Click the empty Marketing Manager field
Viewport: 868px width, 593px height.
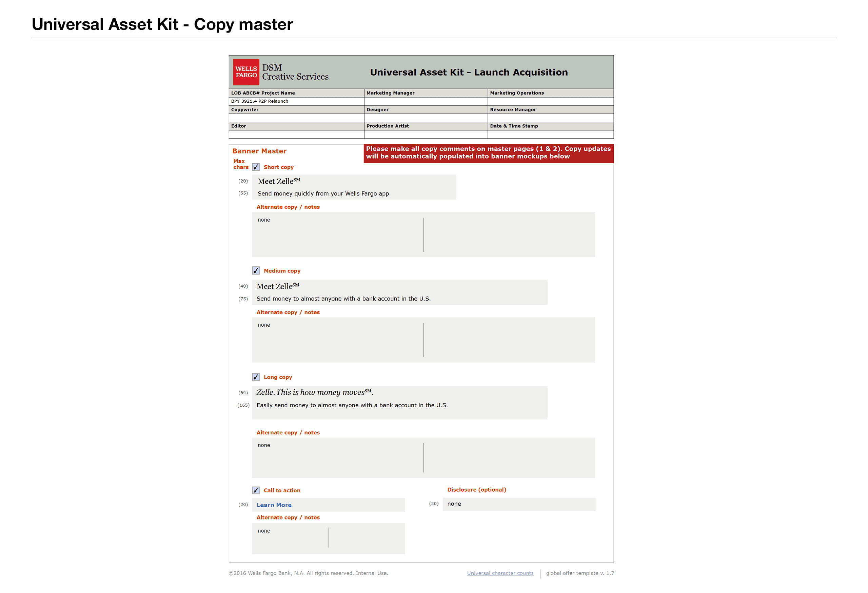pos(426,102)
